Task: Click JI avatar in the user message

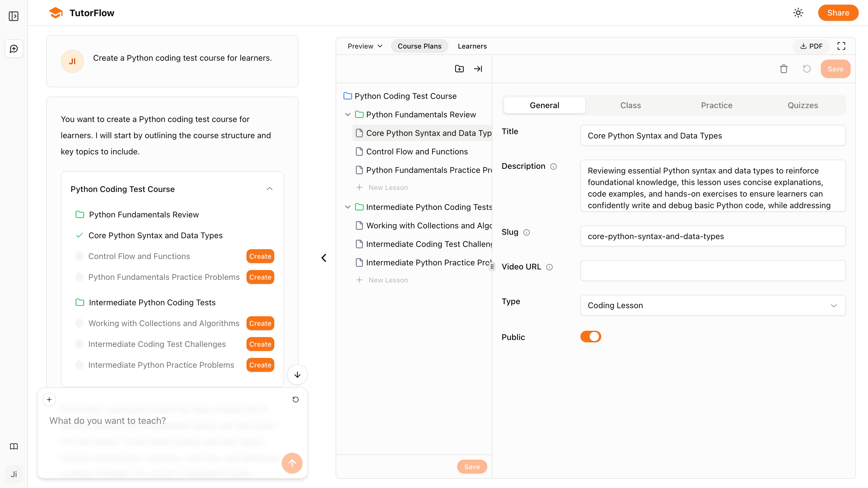Action: tap(72, 61)
